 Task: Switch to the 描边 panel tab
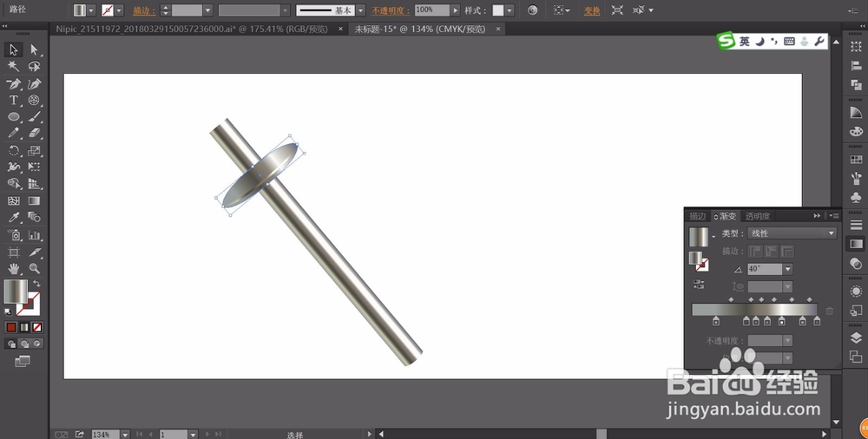(x=698, y=216)
